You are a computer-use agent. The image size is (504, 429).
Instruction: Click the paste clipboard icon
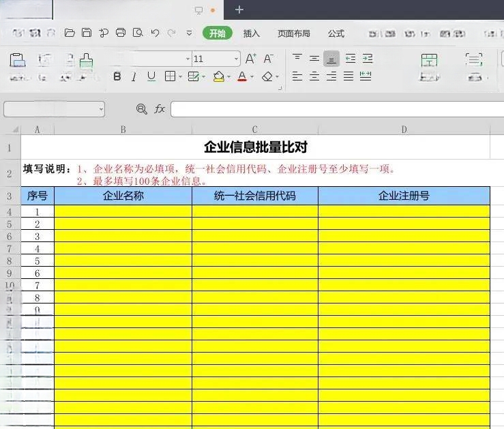[17, 60]
